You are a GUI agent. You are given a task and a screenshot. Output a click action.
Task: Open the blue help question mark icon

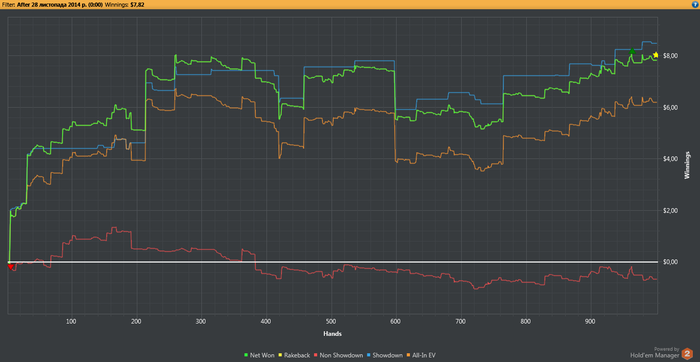[x=695, y=4]
